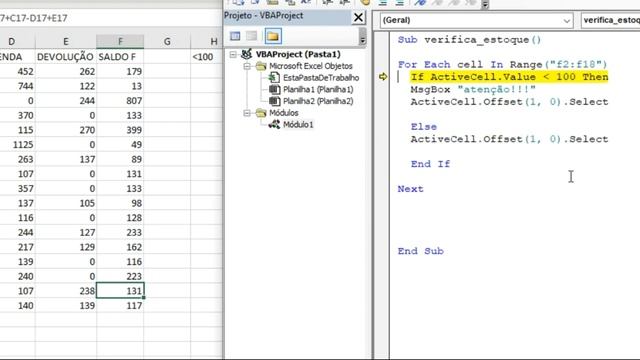Close the Projeto - VBAProject panel
Viewport: 640px width, 360px height.
pos(358,18)
